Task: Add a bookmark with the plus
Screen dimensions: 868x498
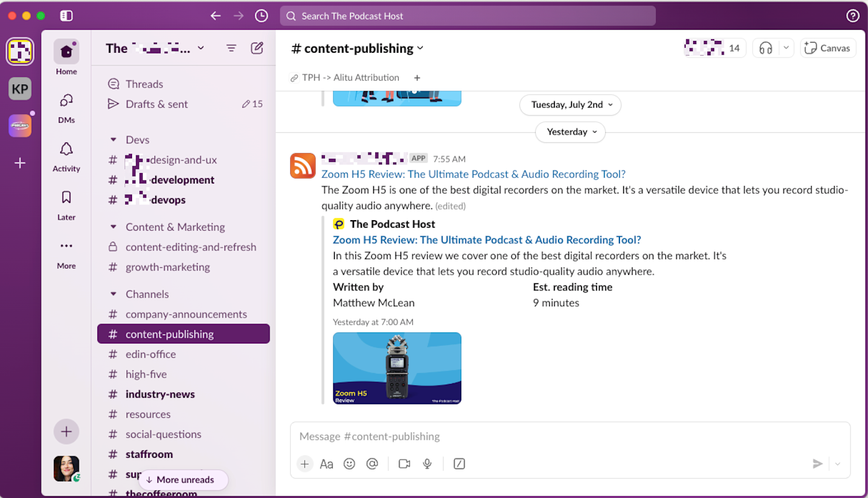Action: (x=417, y=78)
